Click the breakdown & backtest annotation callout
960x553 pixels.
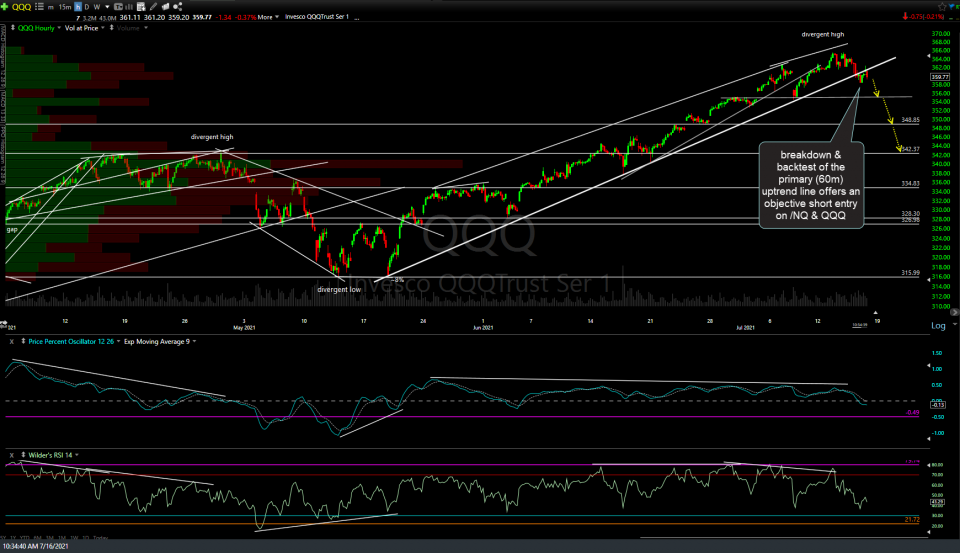tap(811, 185)
